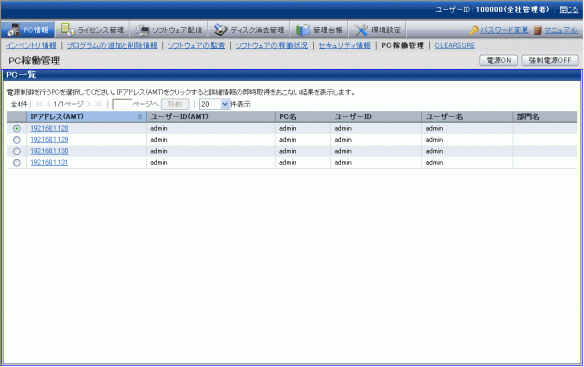Click the manual book icon
584x367 pixels.
(x=537, y=30)
